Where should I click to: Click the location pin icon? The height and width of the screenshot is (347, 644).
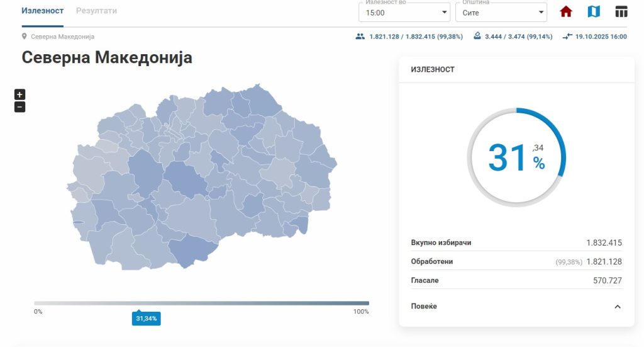[25, 37]
